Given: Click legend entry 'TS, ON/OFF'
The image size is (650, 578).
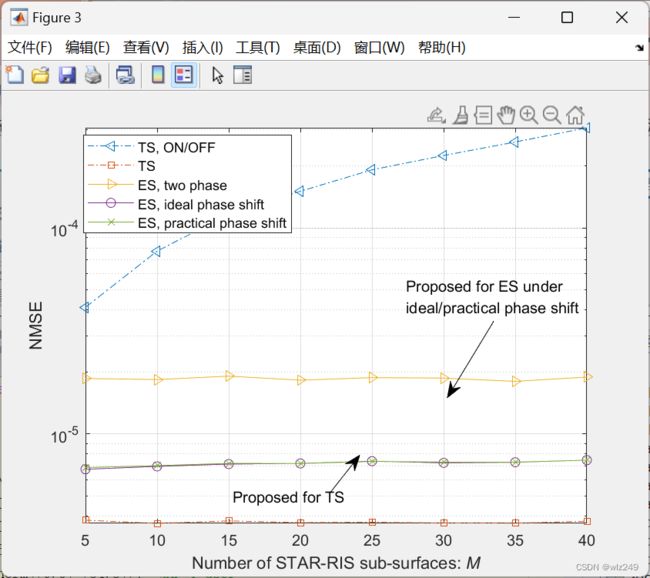Looking at the screenshot, I should (x=177, y=147).
